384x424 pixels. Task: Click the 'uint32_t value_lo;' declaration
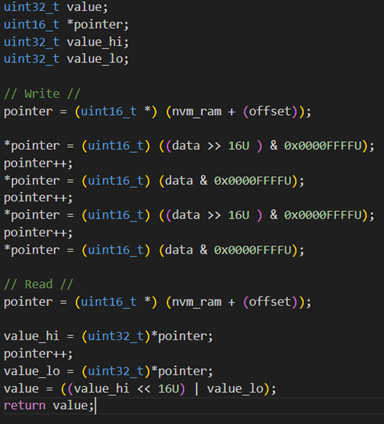[66, 59]
